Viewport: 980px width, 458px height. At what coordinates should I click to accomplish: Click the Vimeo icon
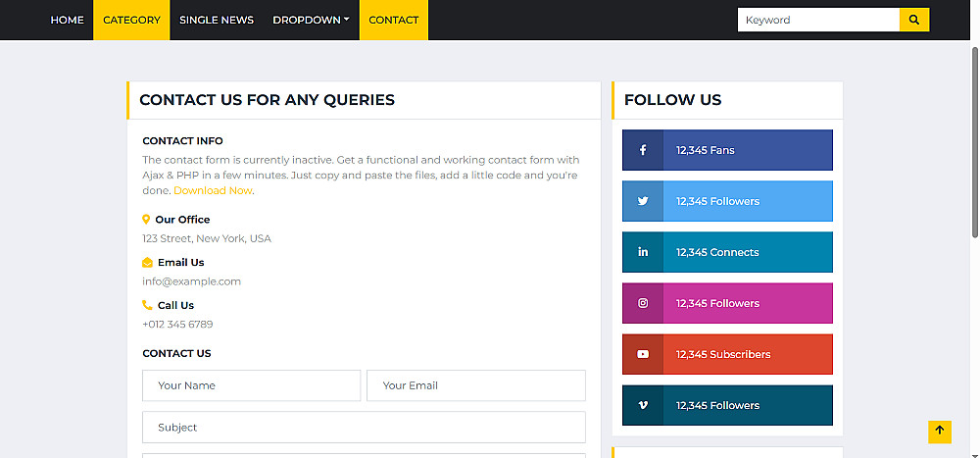coord(643,405)
